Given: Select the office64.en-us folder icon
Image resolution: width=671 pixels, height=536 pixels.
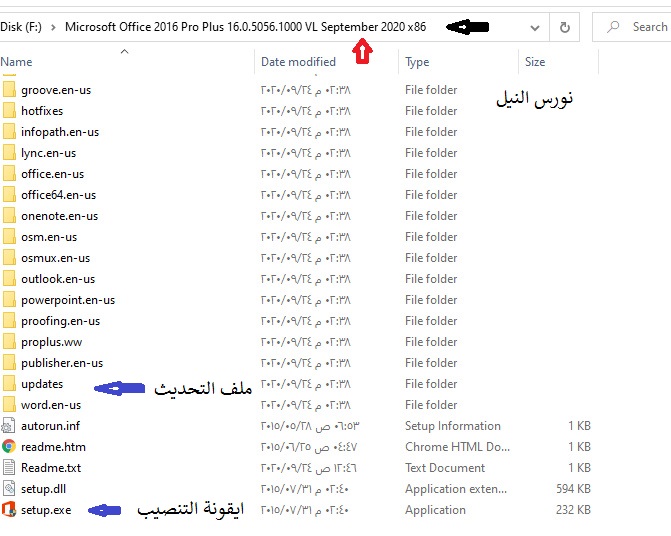Looking at the screenshot, I should point(9,195).
